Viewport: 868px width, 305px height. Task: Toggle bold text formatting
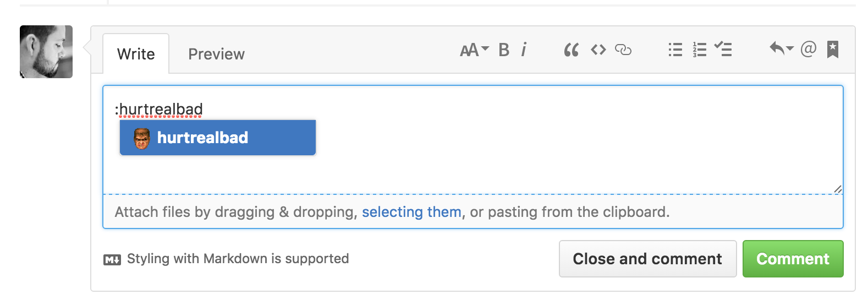(504, 50)
